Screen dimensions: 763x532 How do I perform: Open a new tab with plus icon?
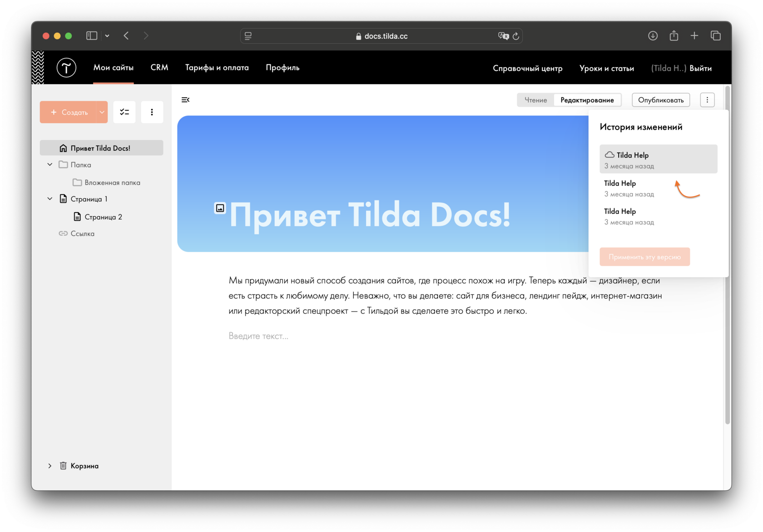(x=694, y=35)
